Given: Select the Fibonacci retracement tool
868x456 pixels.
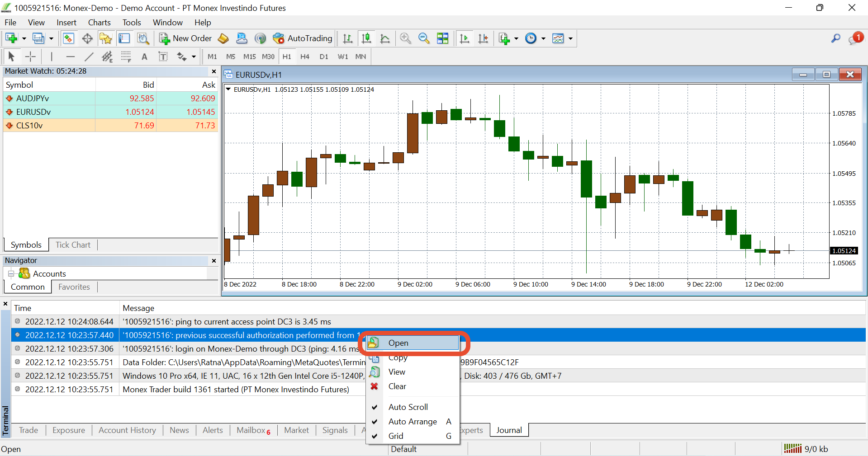Looking at the screenshot, I should (126, 56).
